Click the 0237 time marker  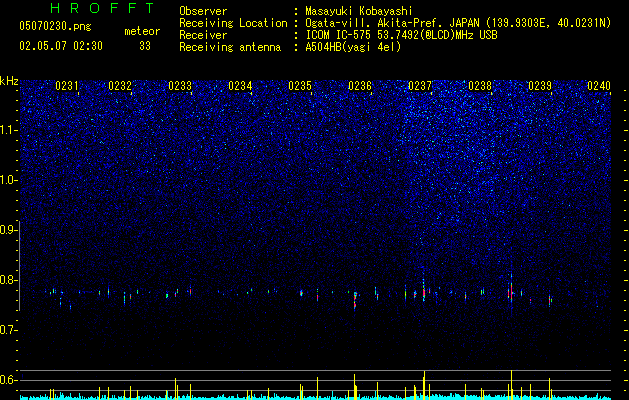pos(420,86)
